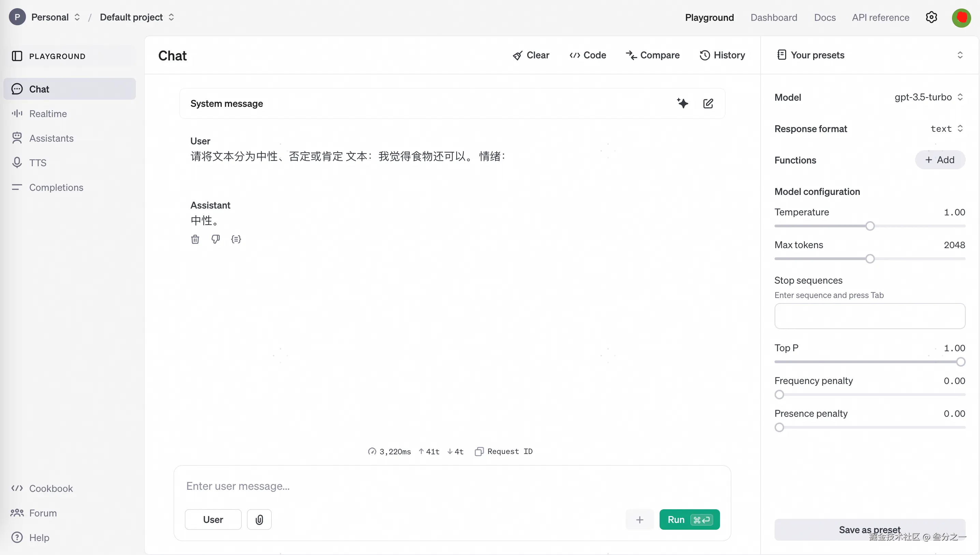Toggle message role with User button
The height and width of the screenshot is (555, 980).
[x=213, y=520]
